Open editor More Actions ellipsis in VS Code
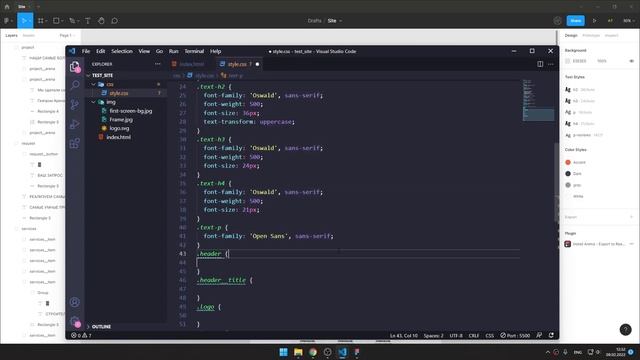This screenshot has height=360, width=640. 551,64
